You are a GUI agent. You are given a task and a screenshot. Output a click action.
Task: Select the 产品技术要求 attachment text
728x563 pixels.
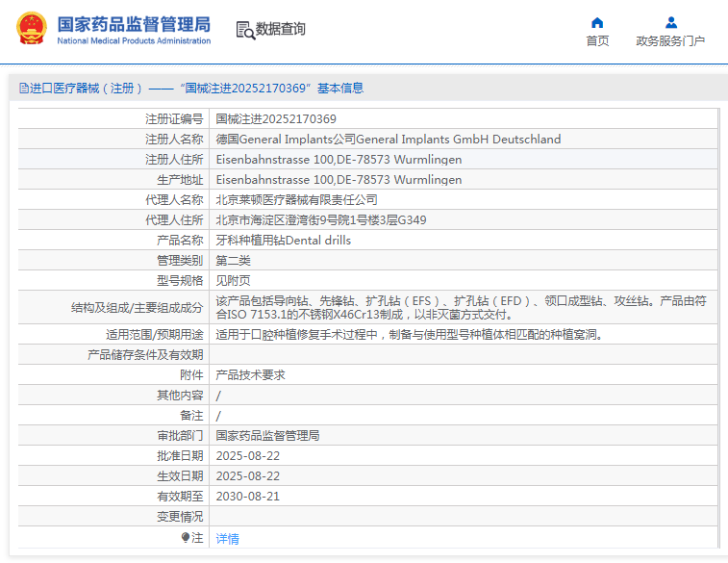(x=250, y=375)
